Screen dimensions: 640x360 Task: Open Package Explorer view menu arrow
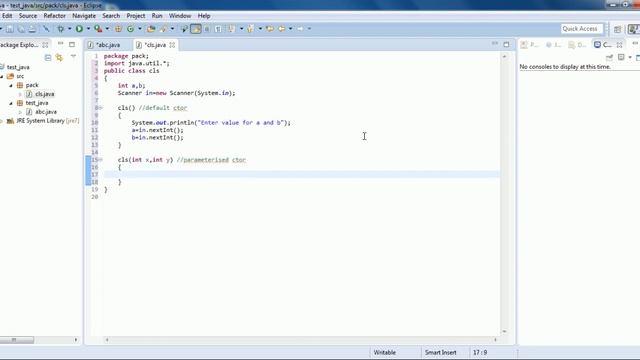(73, 57)
